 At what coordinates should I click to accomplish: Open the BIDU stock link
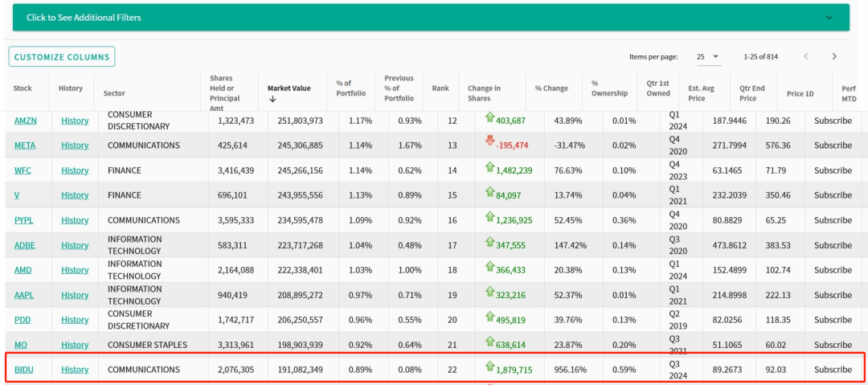pos(24,370)
